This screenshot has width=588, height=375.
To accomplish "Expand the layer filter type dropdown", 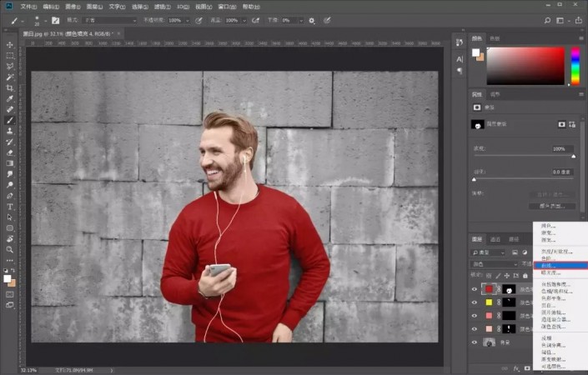I will click(490, 252).
